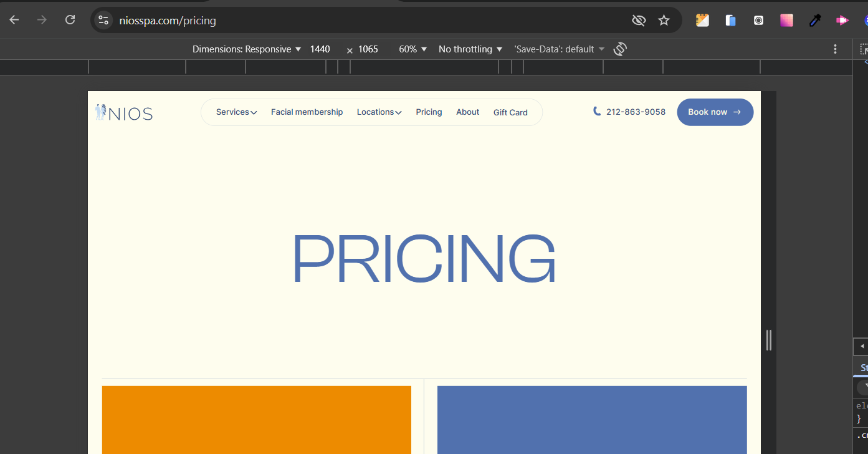Open the About page
Screen dimensions: 868x454
click(467, 112)
